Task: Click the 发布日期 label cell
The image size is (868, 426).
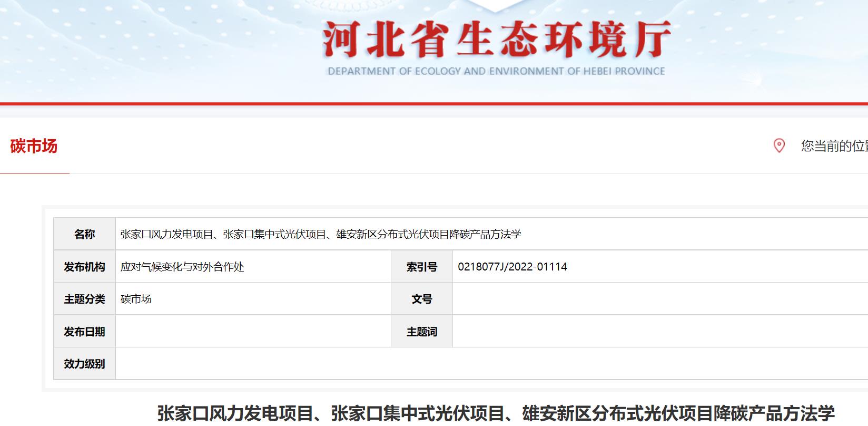Action: (x=84, y=332)
